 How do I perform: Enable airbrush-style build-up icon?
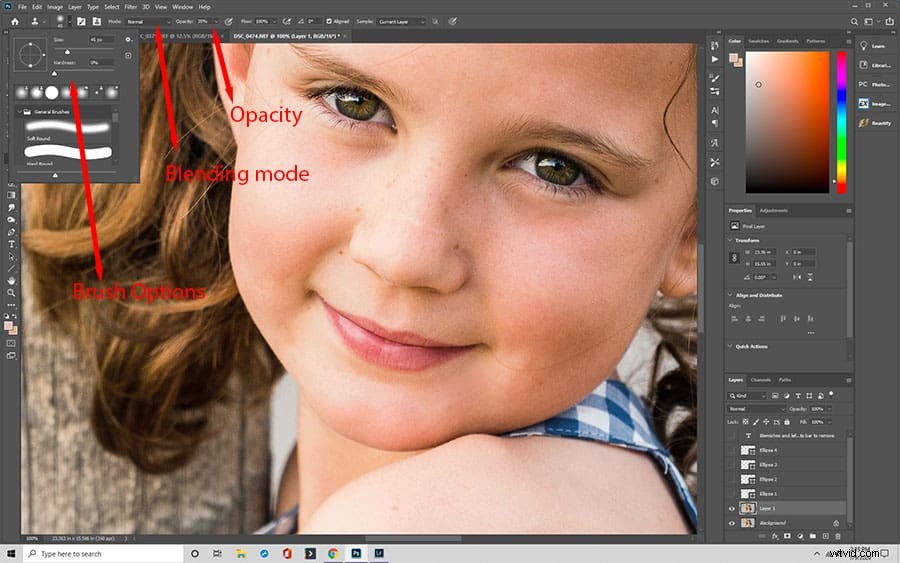click(286, 22)
